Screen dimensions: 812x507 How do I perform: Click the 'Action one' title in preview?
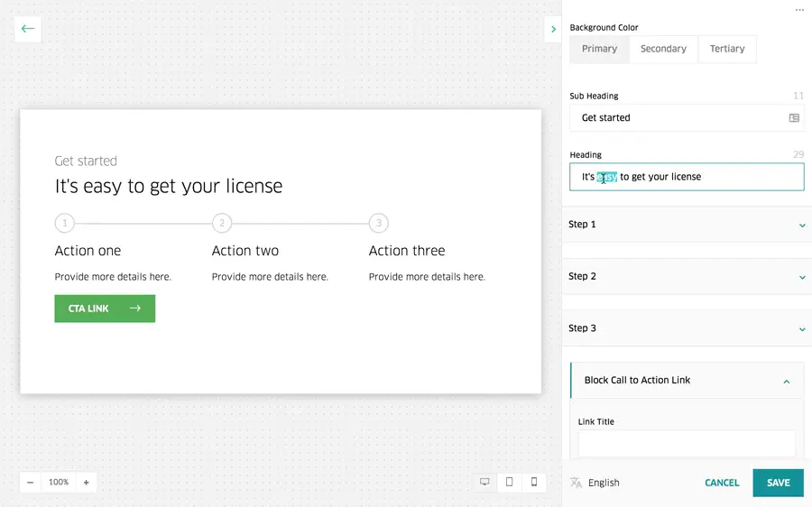click(88, 251)
